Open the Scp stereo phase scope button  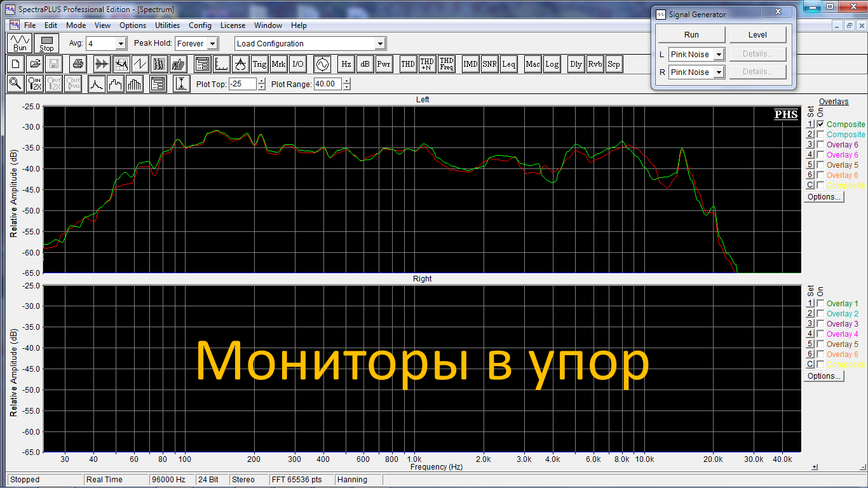[x=614, y=64]
